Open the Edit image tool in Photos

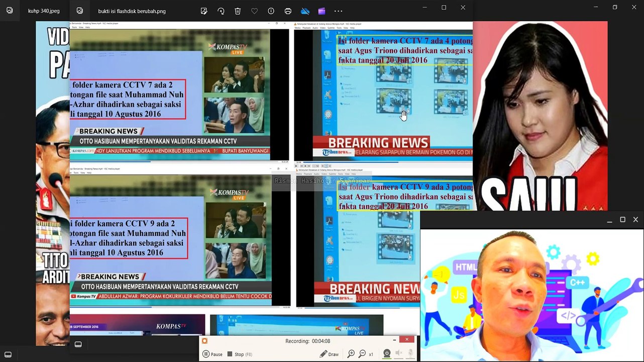coord(204,11)
